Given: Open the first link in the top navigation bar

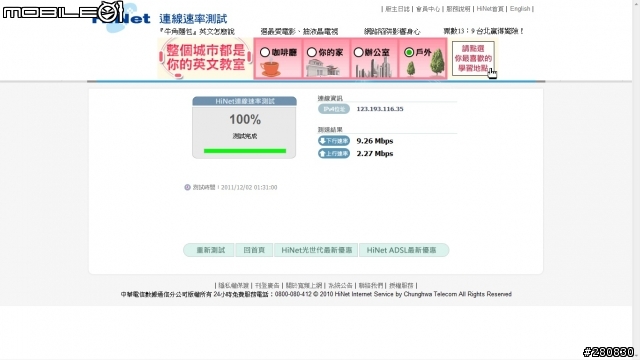Looking at the screenshot, I should 397,9.
